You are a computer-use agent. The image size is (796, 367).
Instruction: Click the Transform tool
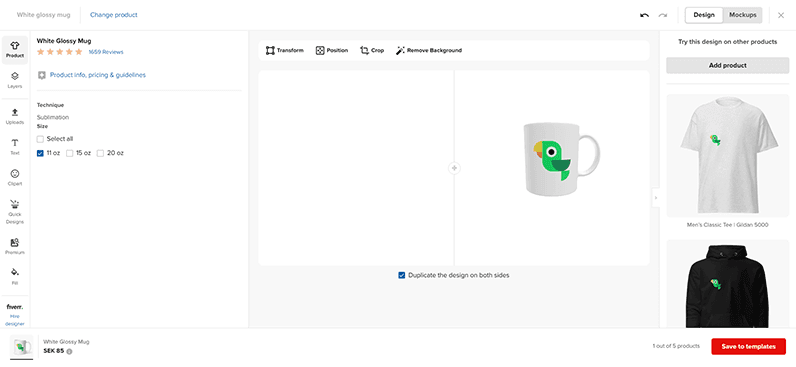tap(285, 50)
